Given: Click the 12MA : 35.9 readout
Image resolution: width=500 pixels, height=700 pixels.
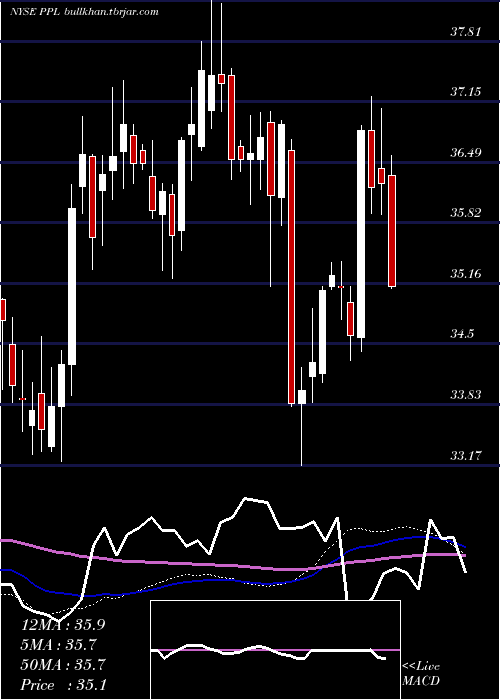Looking at the screenshot, I should [63, 625].
